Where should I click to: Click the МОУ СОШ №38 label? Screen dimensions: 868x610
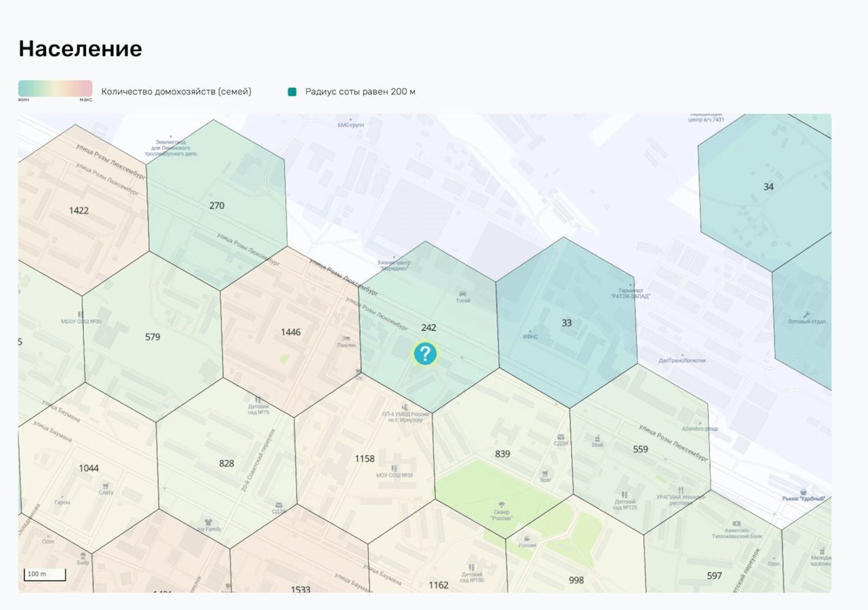click(x=395, y=475)
